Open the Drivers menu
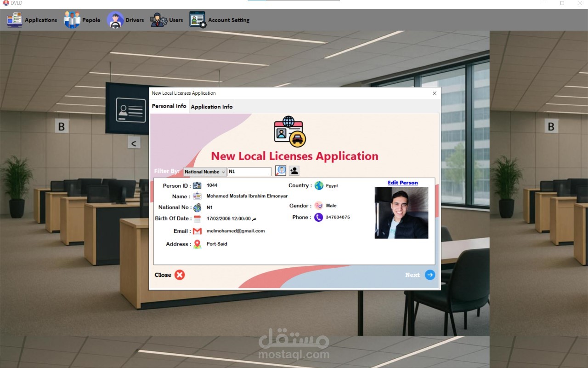Screen dimensions: 588x368 pyautogui.click(x=125, y=20)
